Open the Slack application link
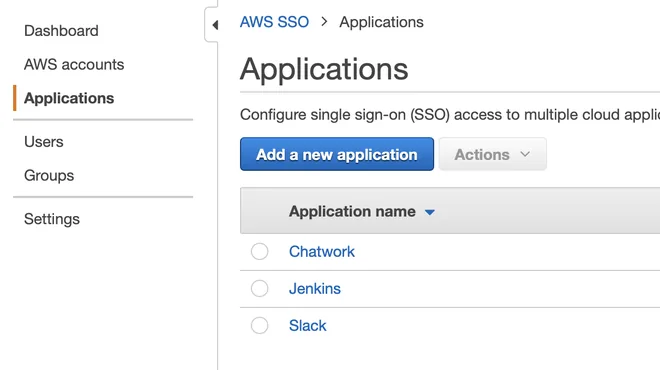This screenshot has width=660, height=370. 308,326
